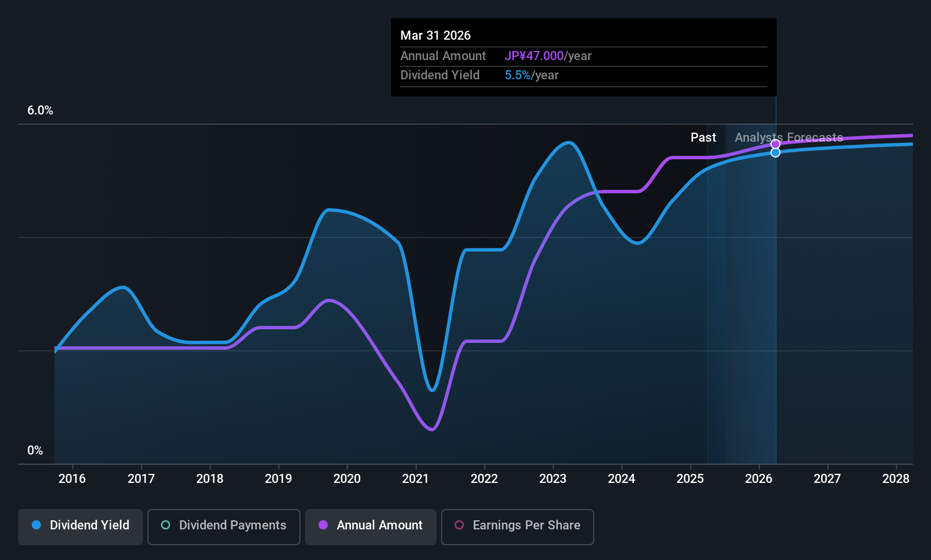This screenshot has width=931, height=560.
Task: Click the 2020 x-axis label
Action: point(347,479)
